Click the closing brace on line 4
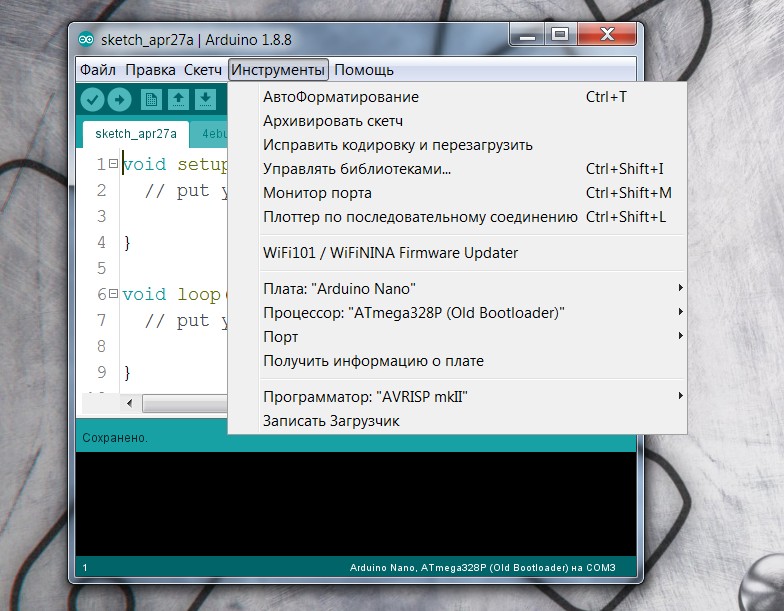 coord(127,242)
